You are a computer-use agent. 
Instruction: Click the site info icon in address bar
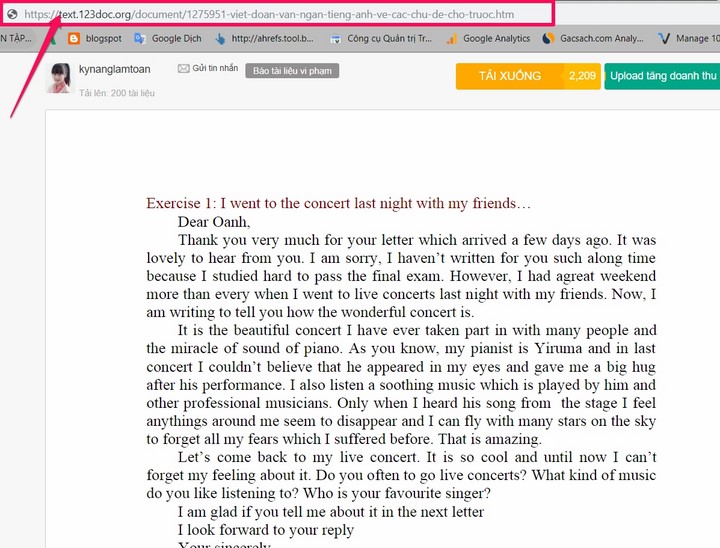coord(12,14)
